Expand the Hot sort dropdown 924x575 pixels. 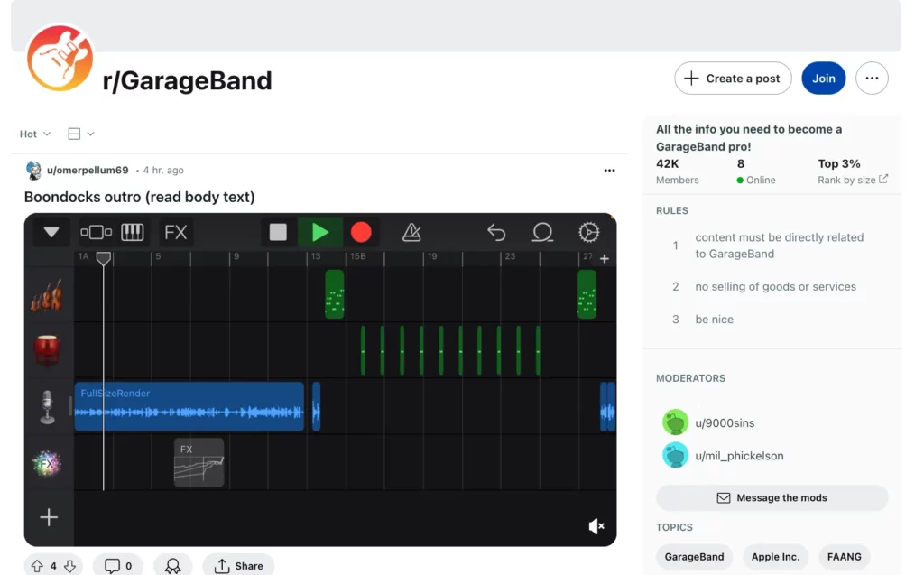[x=35, y=134]
